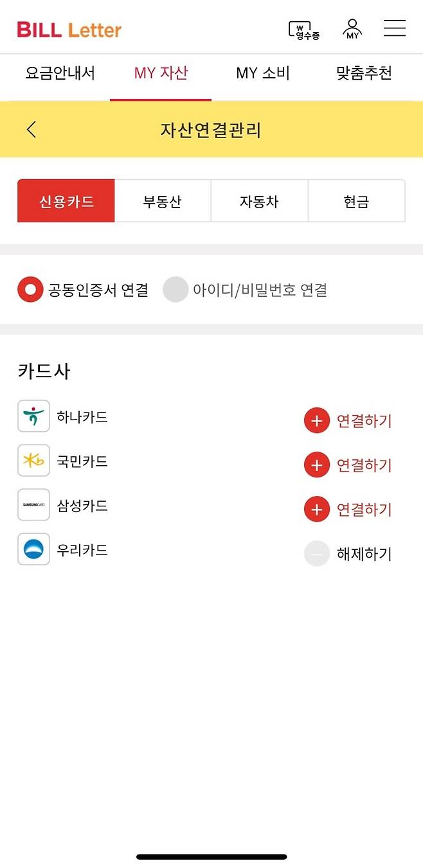Image resolution: width=423 pixels, height=868 pixels.
Task: Click the 하나카드 logo icon
Action: 33,416
